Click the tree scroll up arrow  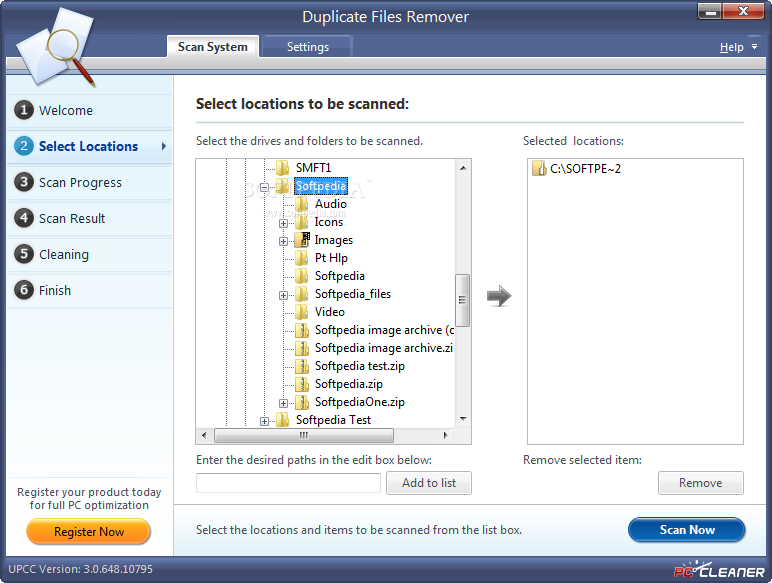(x=463, y=168)
